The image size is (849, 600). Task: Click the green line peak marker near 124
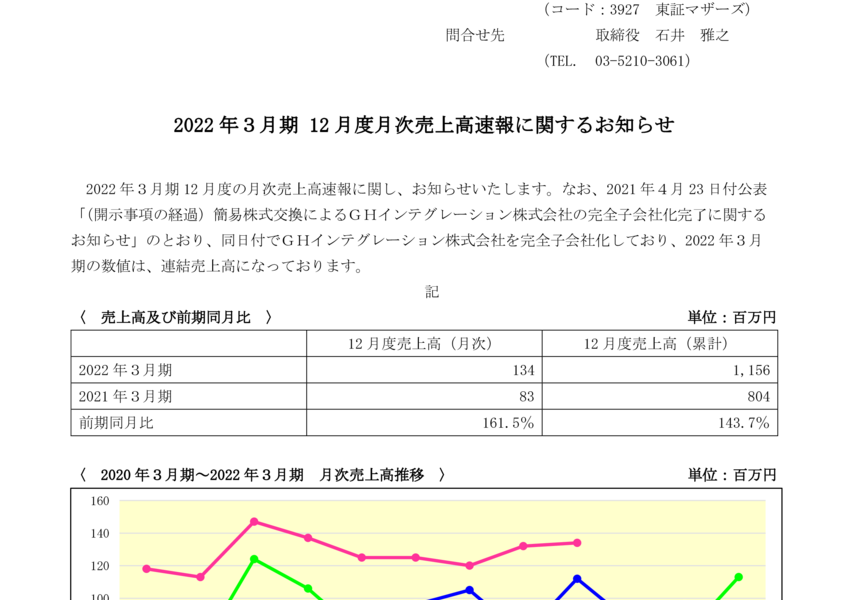click(254, 559)
